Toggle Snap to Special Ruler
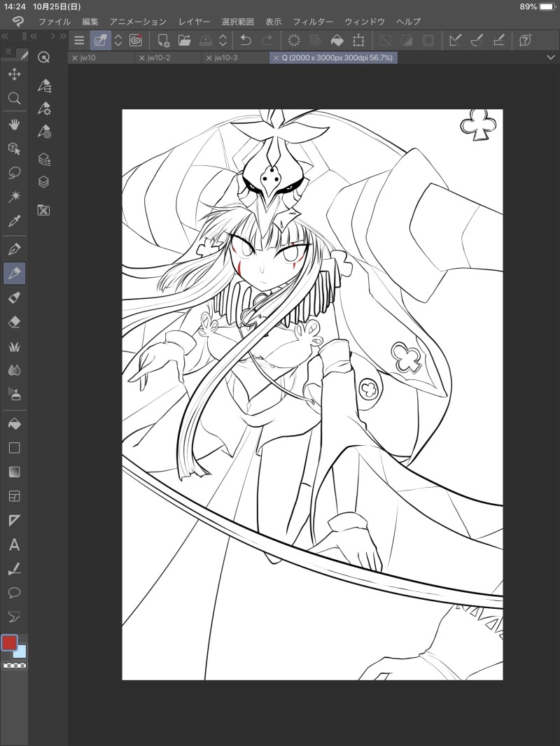 coord(477,41)
